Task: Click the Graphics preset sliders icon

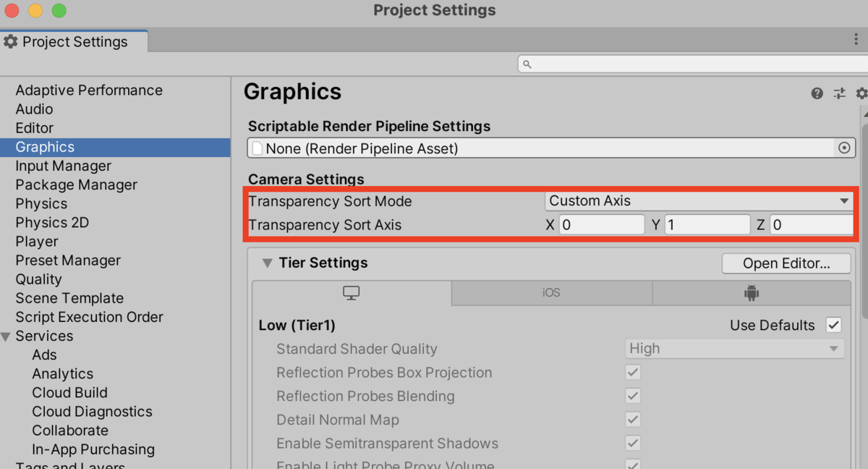Action: pos(839,93)
